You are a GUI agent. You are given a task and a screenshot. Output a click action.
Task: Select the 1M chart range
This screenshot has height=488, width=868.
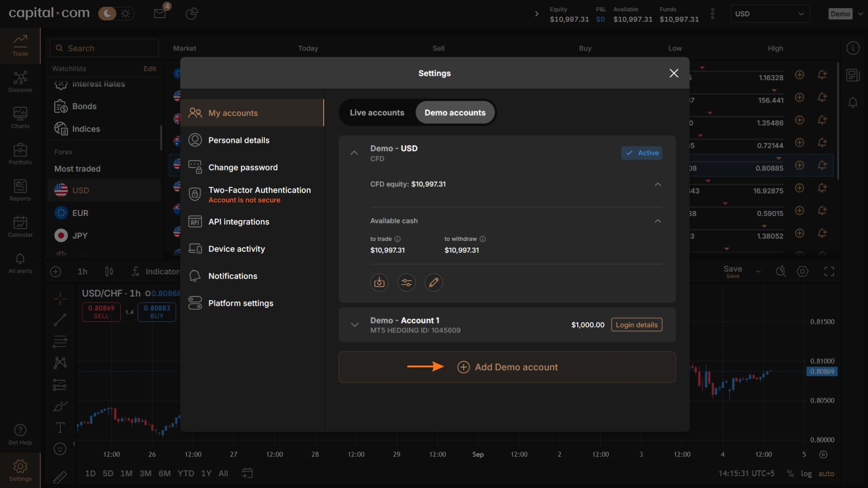(x=126, y=474)
